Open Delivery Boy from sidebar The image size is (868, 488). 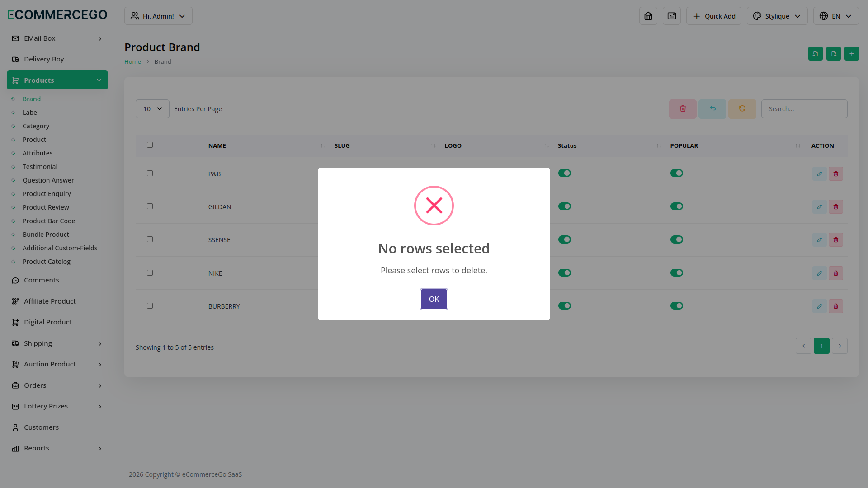point(57,59)
